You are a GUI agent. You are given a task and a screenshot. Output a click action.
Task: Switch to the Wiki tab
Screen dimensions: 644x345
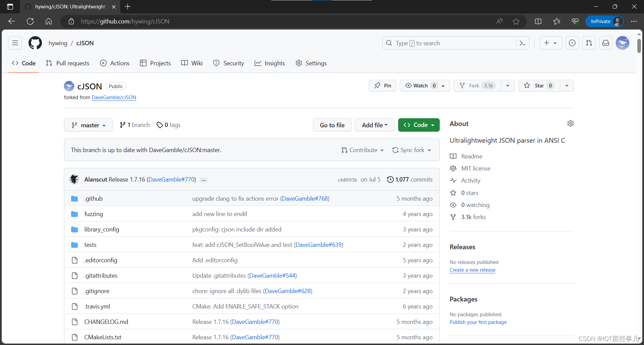click(x=192, y=63)
